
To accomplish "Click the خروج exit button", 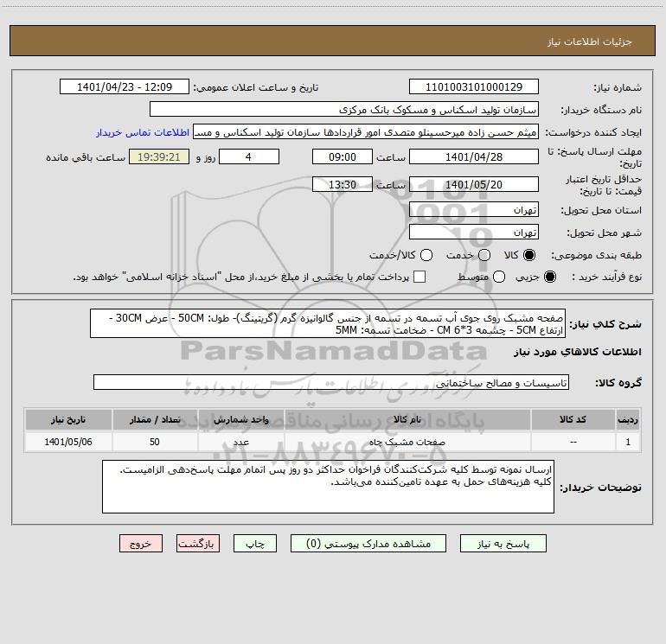I will [141, 544].
